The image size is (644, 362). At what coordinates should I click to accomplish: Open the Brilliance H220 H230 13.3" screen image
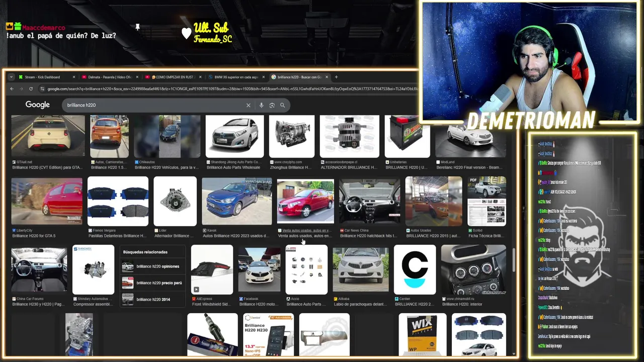click(268, 334)
